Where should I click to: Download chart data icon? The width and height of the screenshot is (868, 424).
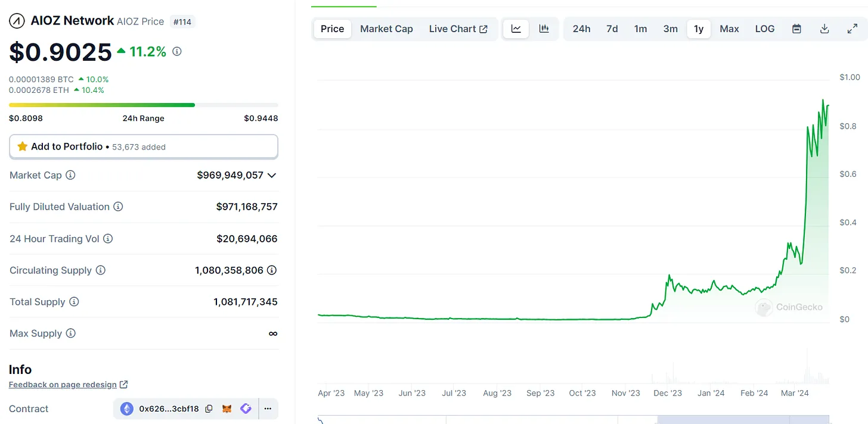tap(824, 29)
